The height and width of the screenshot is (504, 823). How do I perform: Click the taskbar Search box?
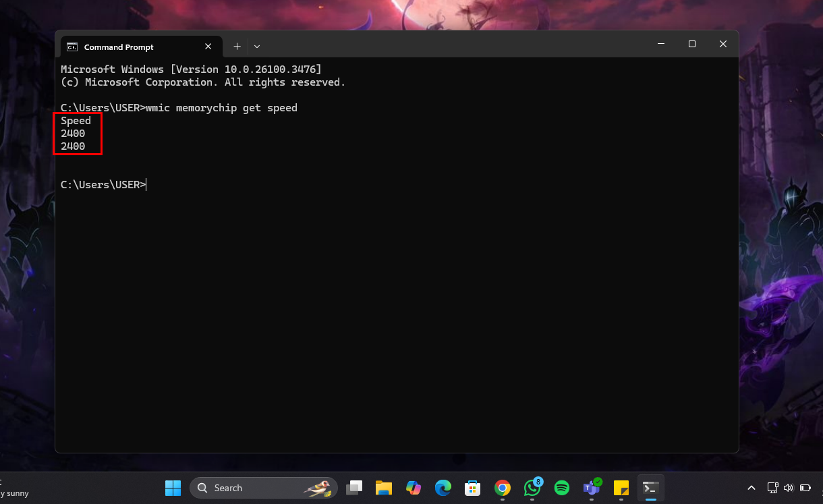[264, 488]
